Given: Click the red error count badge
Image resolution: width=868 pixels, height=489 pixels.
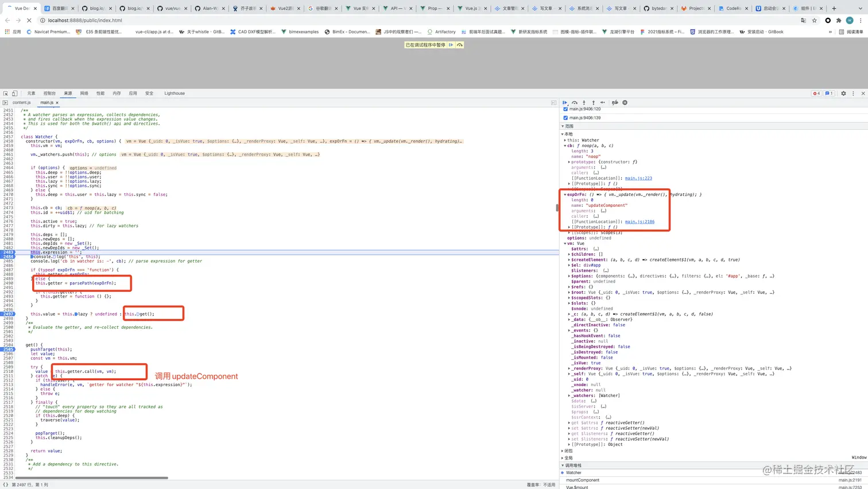Looking at the screenshot, I should coord(816,93).
